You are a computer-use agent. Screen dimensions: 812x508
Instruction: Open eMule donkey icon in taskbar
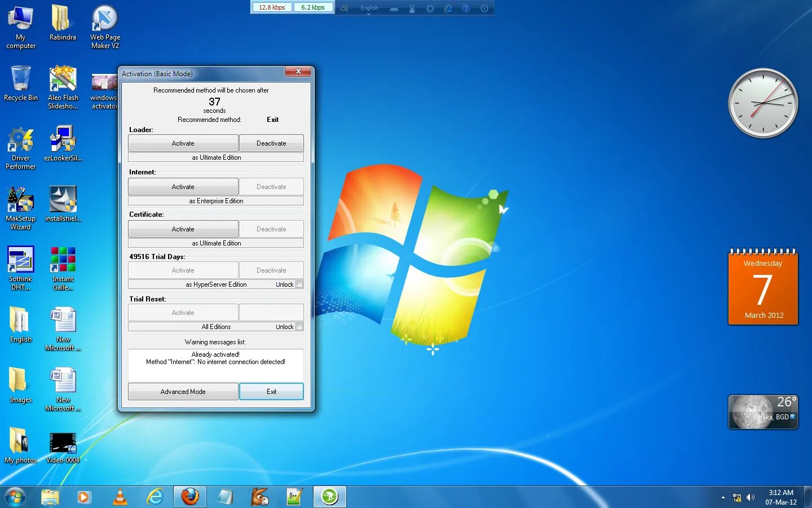tap(259, 497)
